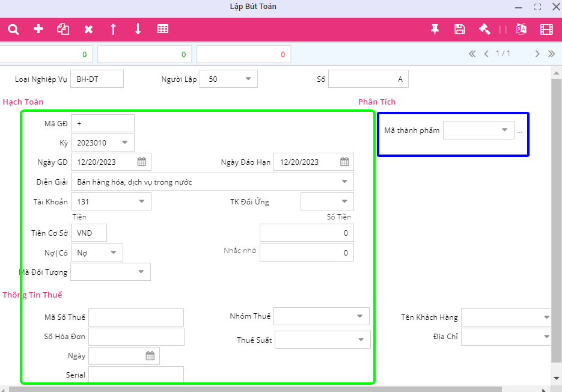562x392 pixels.
Task: Open the Tài Khoản account dropdown
Action: pos(142,201)
